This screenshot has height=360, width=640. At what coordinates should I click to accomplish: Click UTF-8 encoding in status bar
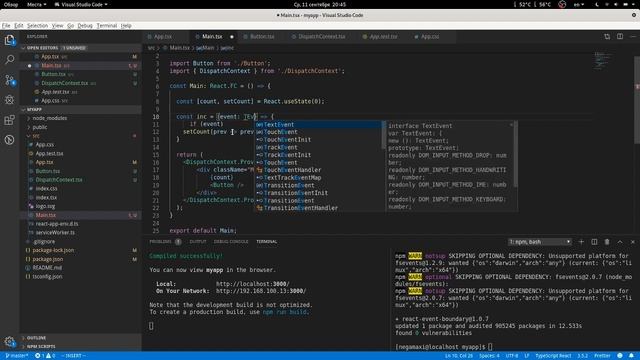512,356
